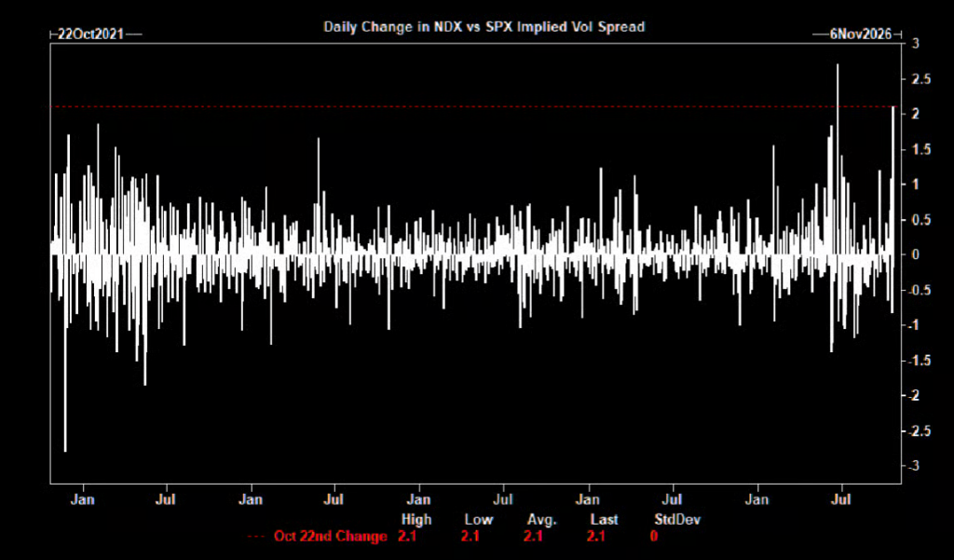Click the red dashed 2.1 reference line
The width and height of the screenshot is (954, 560).
[474, 106]
